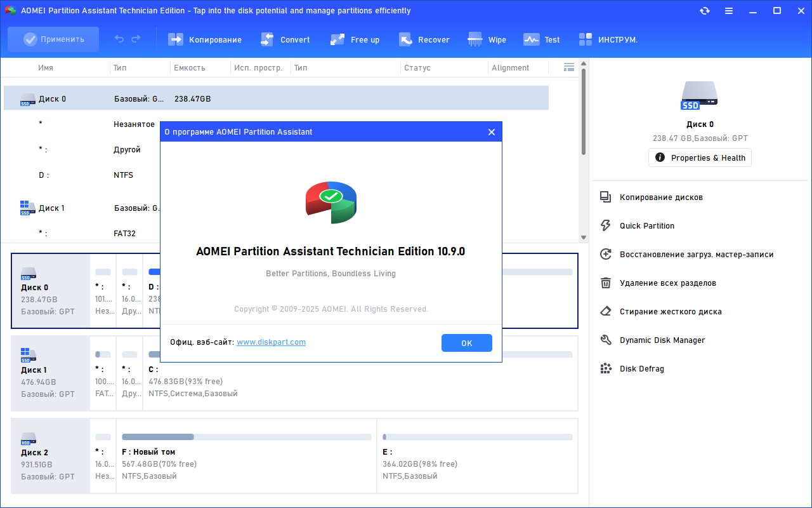812x508 pixels.
Task: Open the Recover toolbar item
Action: [x=424, y=39]
